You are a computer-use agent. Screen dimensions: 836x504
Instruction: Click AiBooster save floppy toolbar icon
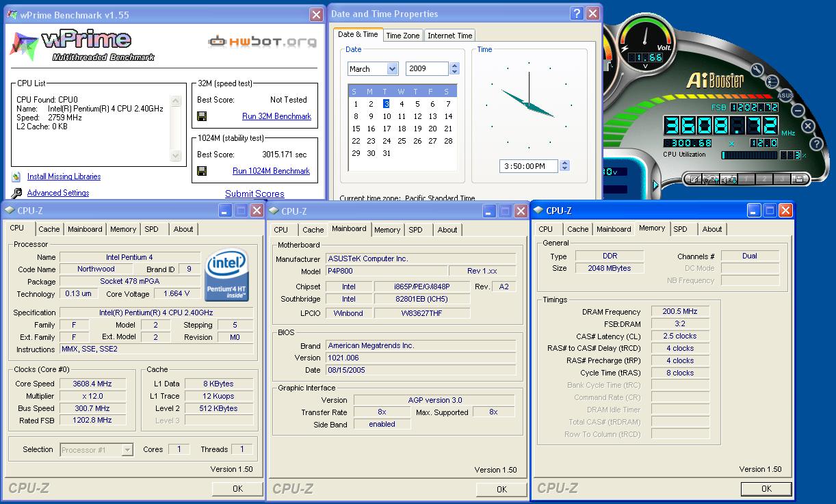(x=799, y=179)
